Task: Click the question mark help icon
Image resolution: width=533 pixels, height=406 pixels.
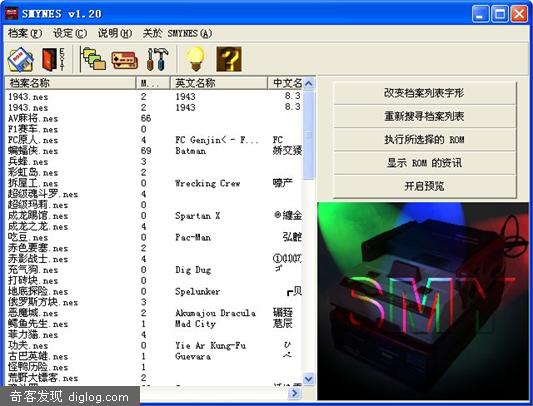Action: 229,59
